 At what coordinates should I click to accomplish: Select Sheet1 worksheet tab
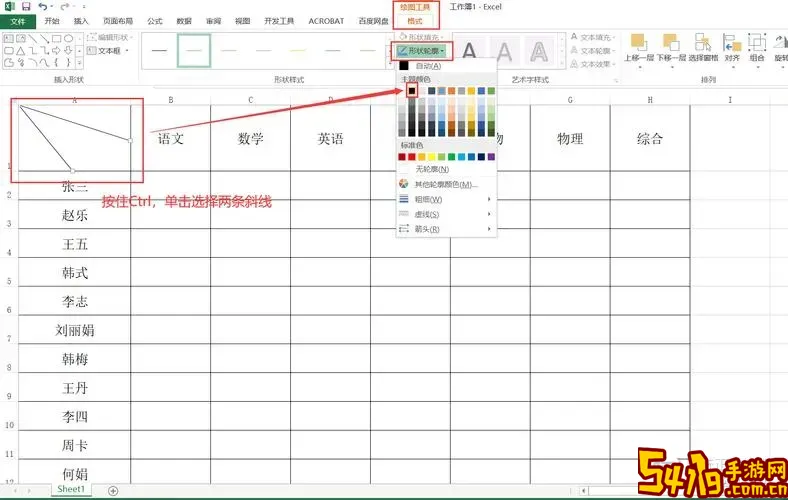[x=71, y=489]
